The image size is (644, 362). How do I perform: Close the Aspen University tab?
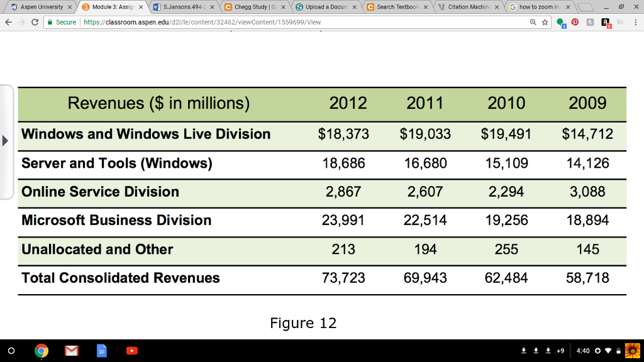(x=70, y=7)
